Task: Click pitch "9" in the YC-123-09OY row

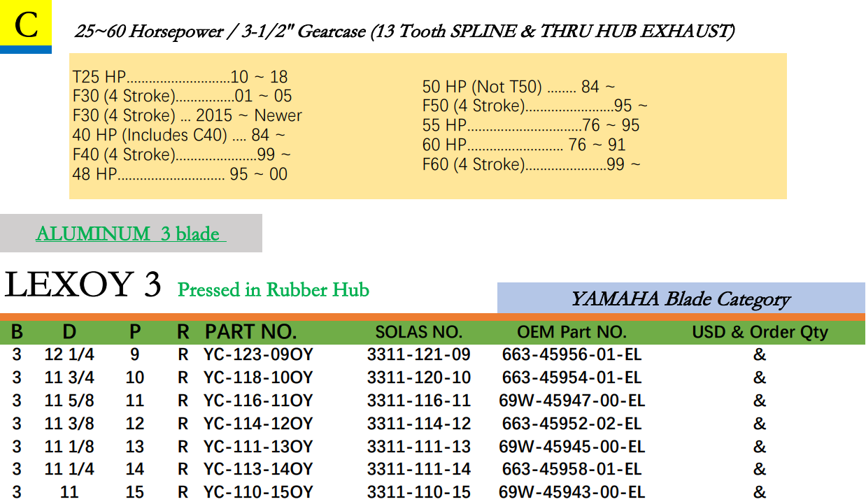Action: point(135,354)
